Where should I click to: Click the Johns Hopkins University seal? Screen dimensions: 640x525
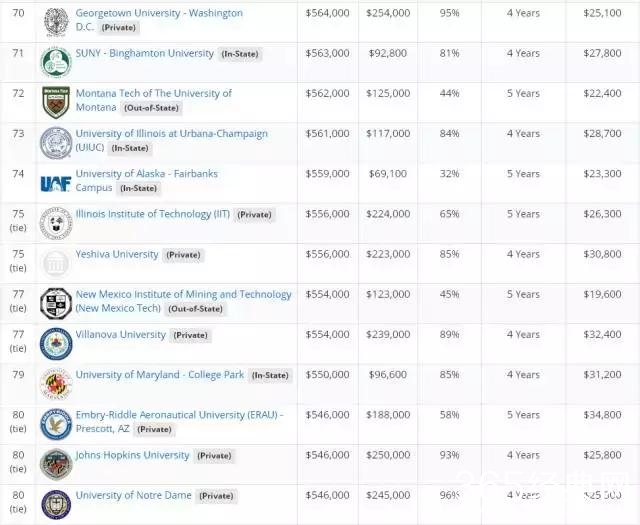pyautogui.click(x=55, y=464)
